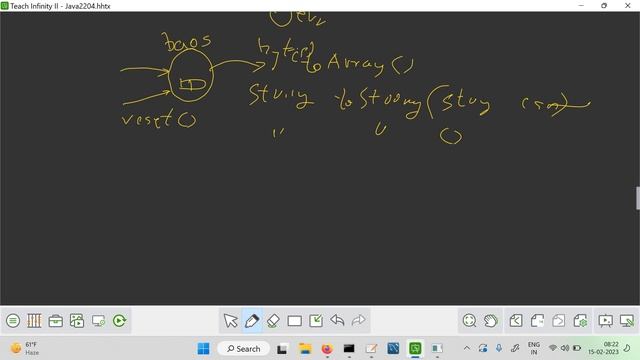Select the arrow pointer tool

[231, 321]
